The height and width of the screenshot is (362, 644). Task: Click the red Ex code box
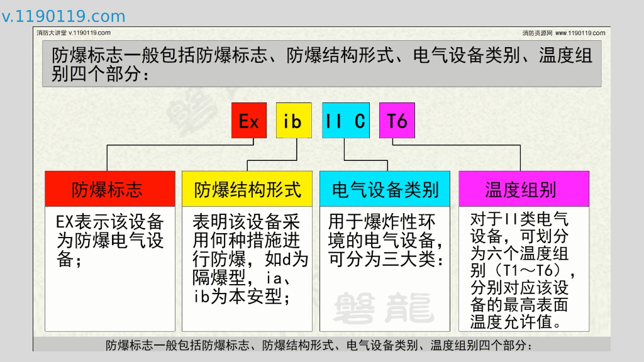coord(249,121)
